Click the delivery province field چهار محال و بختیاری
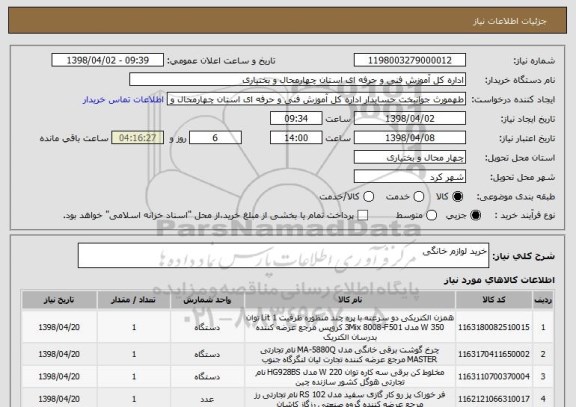 [410, 158]
